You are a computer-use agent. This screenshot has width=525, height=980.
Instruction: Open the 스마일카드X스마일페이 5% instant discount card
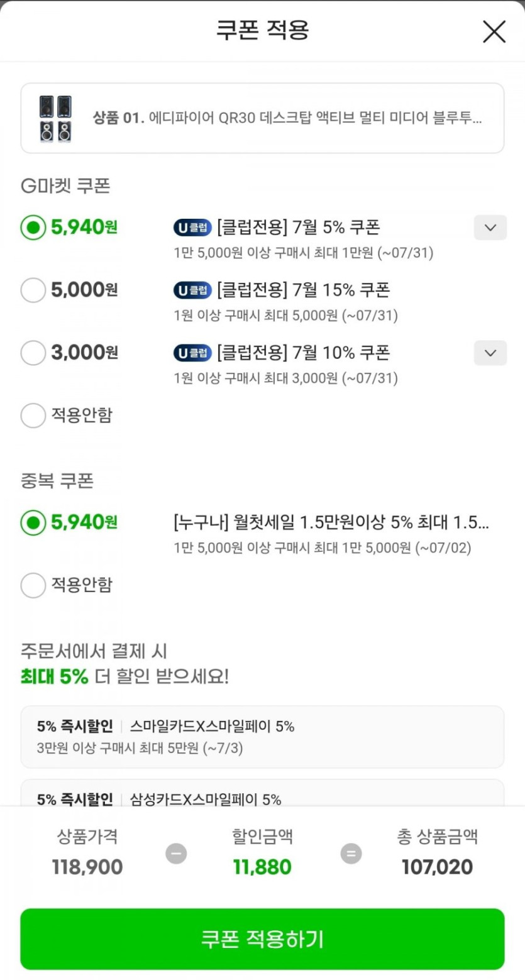262,736
